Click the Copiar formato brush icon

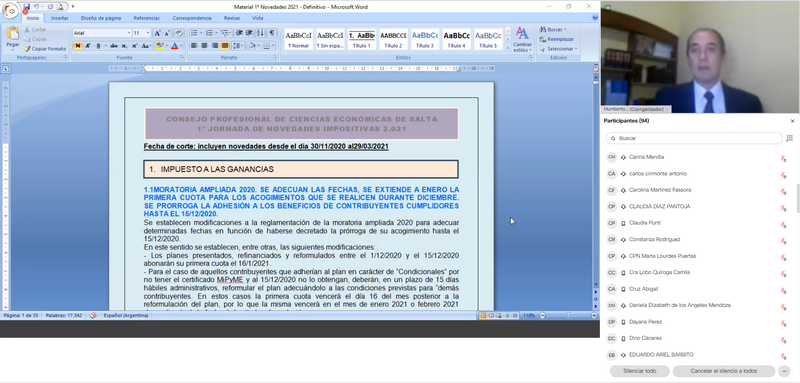(x=28, y=49)
